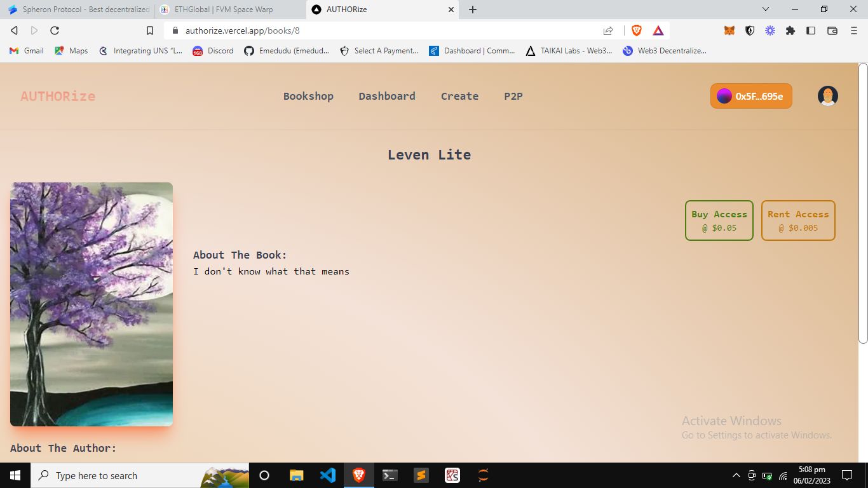868x488 pixels.
Task: Open the Web3 Decentralize bookmark
Action: 664,50
